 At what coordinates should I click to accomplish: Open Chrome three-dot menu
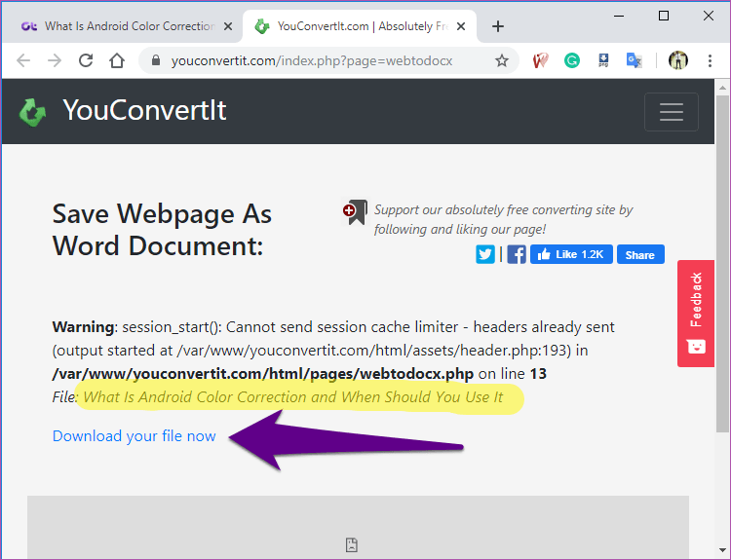(x=710, y=60)
